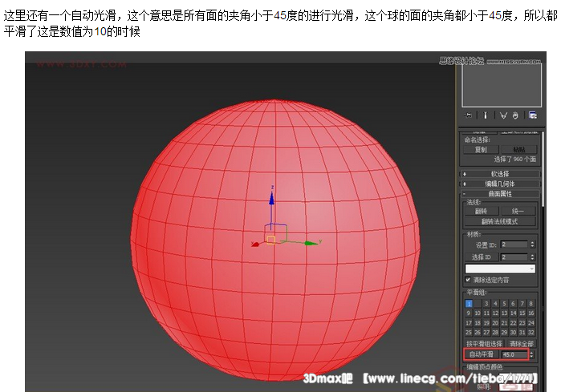Click the auto smooth threshold spinner arrows
Image resolution: width=561 pixels, height=392 pixels.
531,354
